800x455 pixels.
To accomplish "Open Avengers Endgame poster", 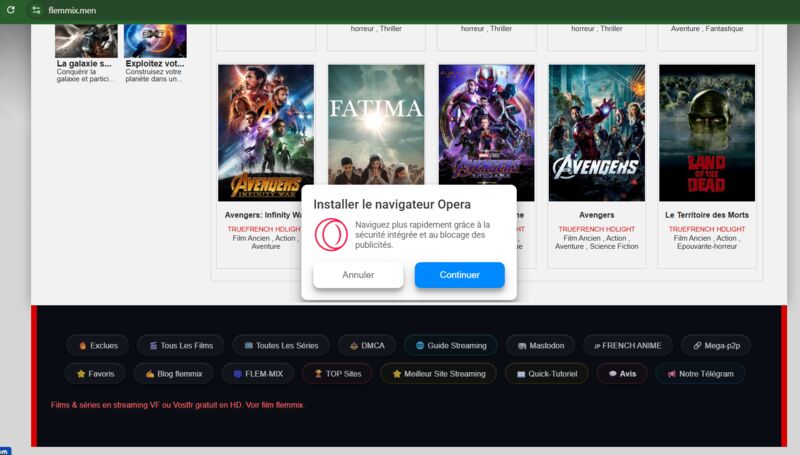I will [487, 124].
